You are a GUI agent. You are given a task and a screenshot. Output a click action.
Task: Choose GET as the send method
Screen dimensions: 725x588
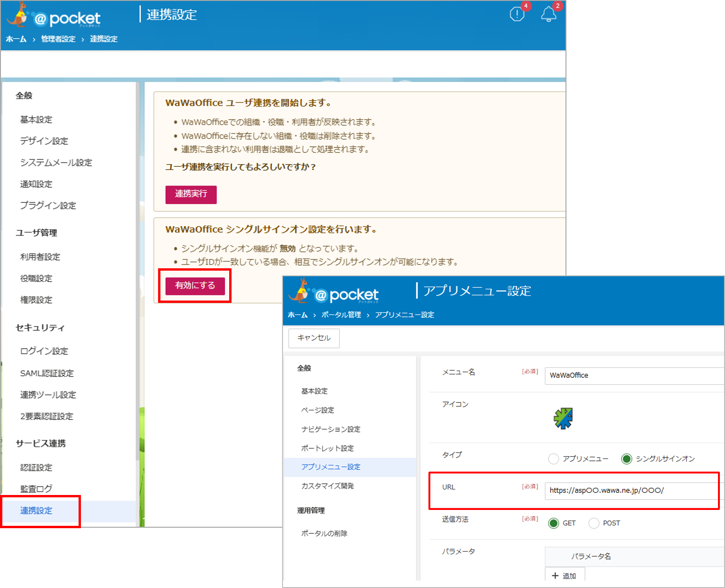553,523
